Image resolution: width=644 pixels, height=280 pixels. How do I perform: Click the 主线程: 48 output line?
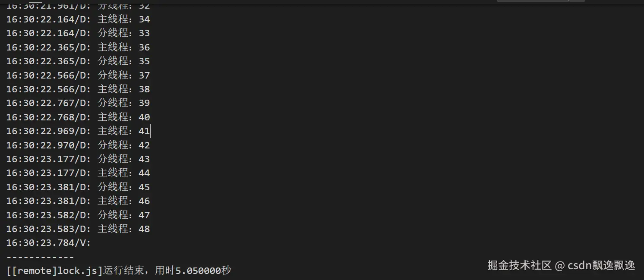click(x=78, y=229)
